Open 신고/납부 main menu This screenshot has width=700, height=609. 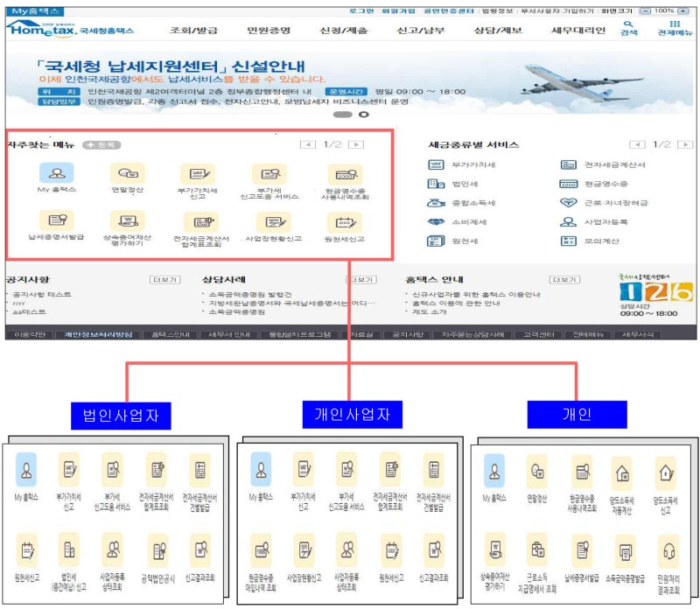421,31
